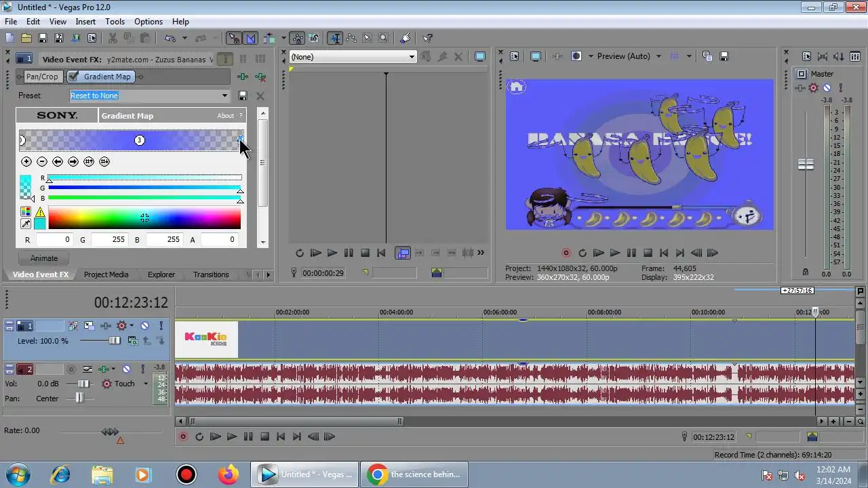
Task: Open the File menu
Action: [11, 22]
